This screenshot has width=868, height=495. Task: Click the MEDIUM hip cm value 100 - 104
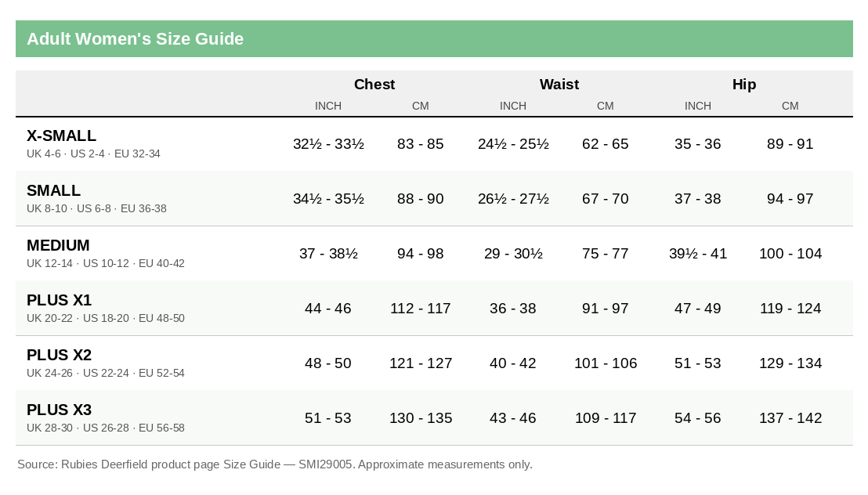click(790, 254)
